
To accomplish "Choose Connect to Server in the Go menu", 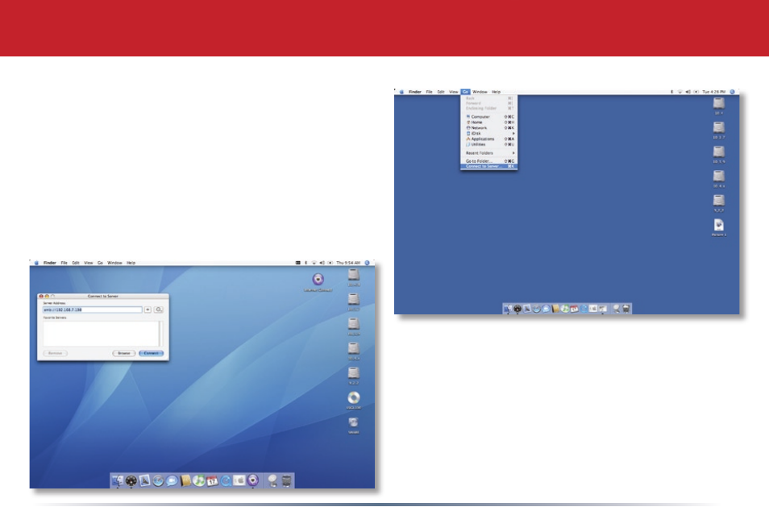I will click(x=488, y=166).
